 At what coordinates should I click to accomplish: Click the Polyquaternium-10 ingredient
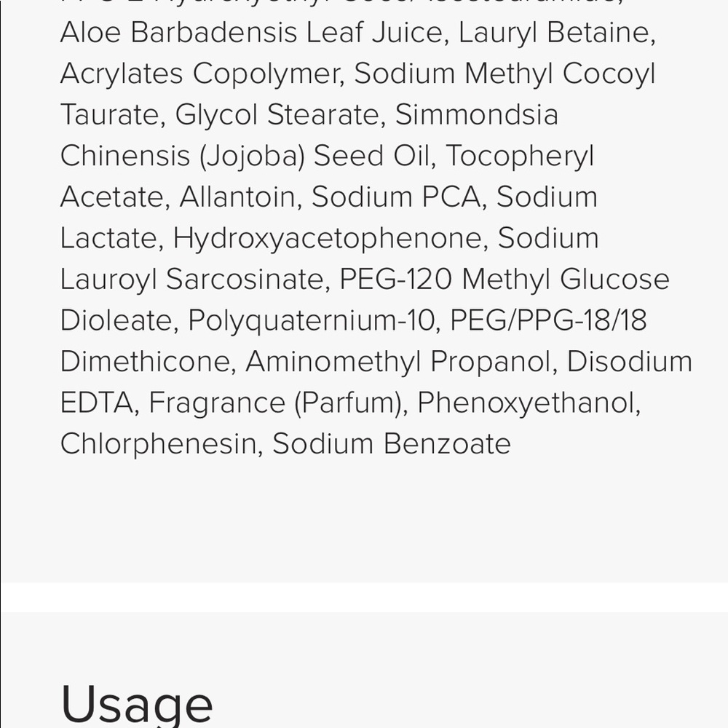[311, 320]
